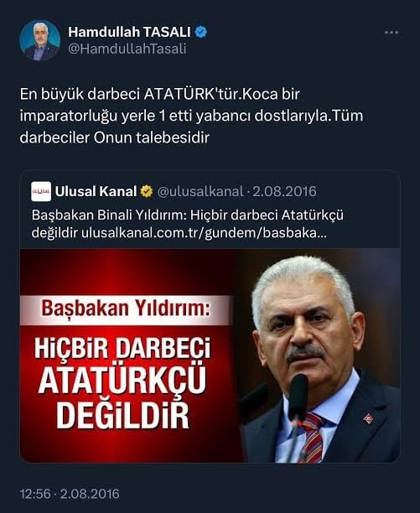Click the lapel pin on the suit jacket
Image resolution: width=420 pixels, height=513 pixels.
click(x=368, y=419)
